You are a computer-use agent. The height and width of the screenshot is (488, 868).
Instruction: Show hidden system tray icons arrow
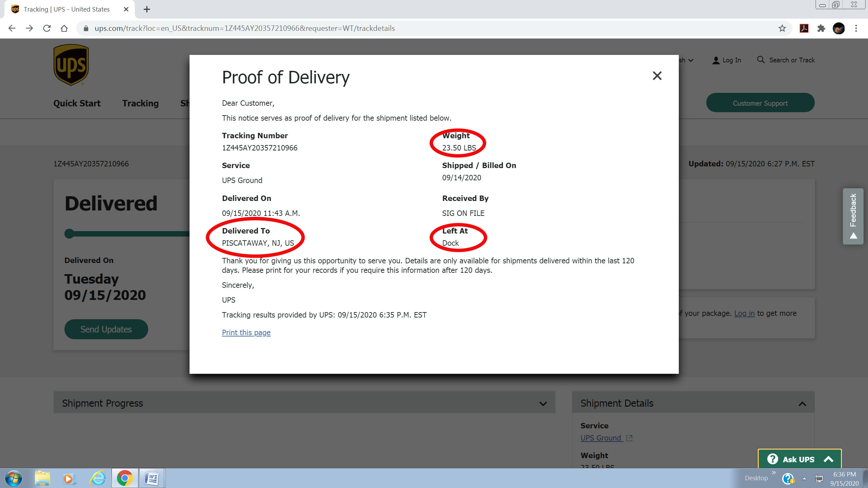pos(804,479)
